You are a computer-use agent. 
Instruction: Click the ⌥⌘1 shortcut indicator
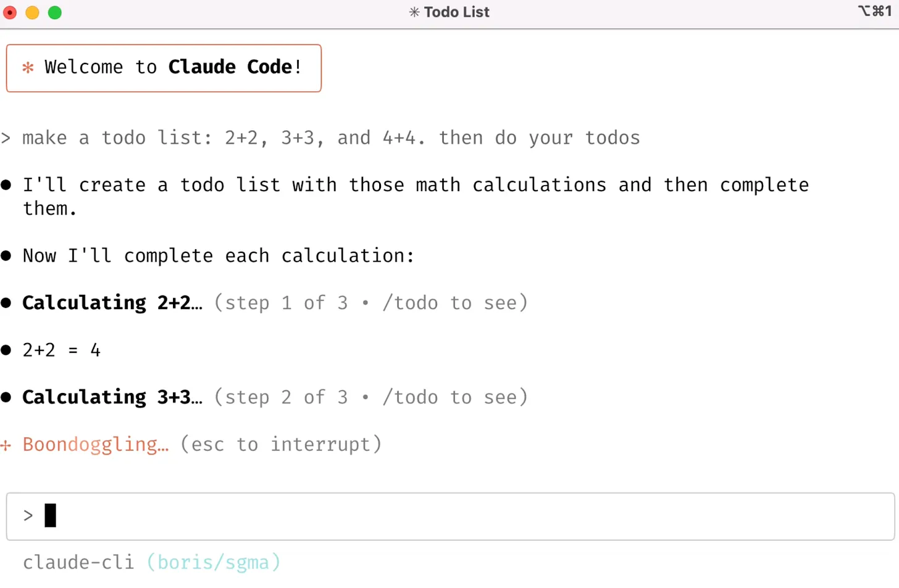[x=874, y=11]
